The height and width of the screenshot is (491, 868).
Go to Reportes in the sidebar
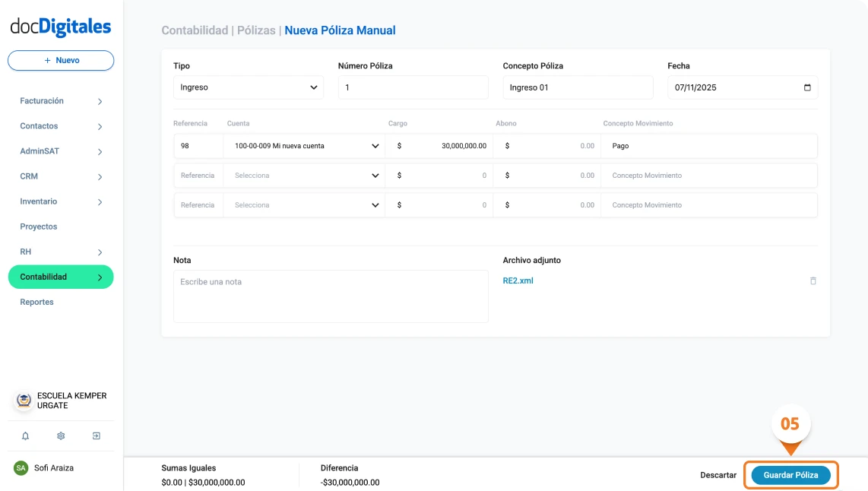point(36,302)
